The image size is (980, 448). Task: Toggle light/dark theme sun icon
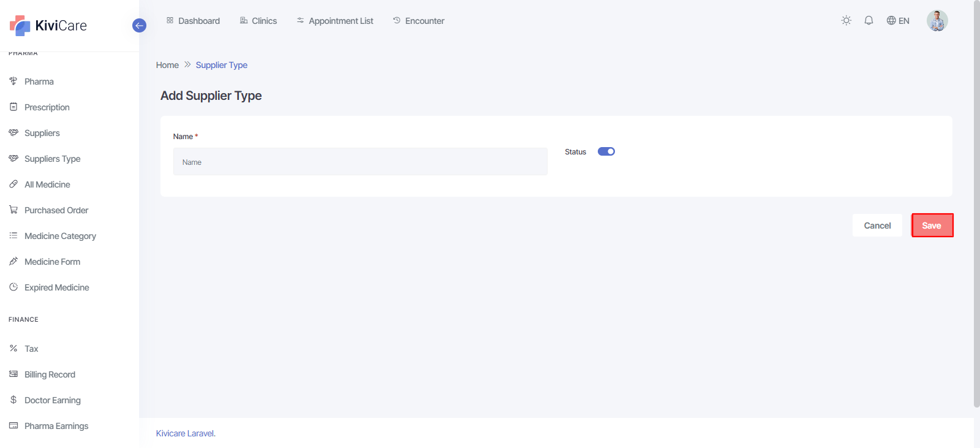[846, 21]
